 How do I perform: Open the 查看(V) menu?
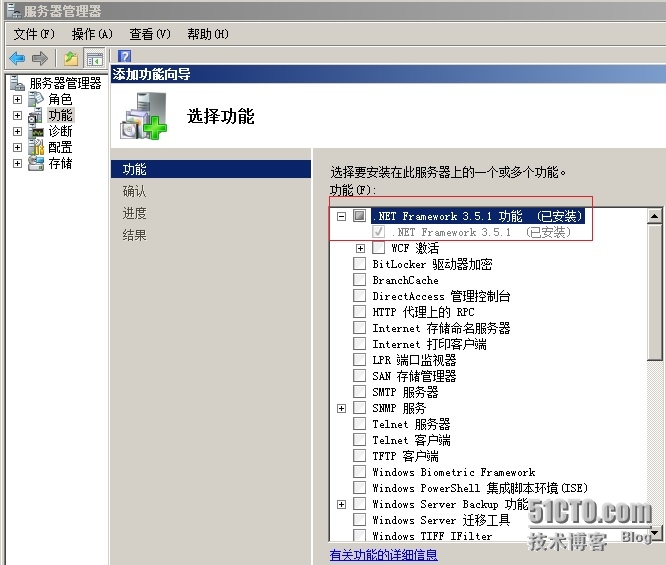click(150, 34)
